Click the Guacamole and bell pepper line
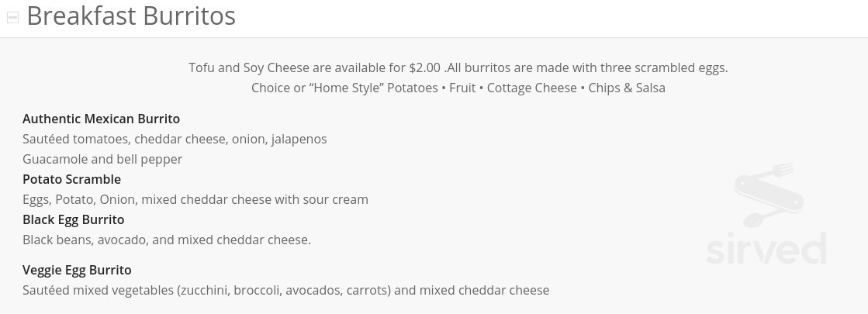Screen dimensions: 868x314 102,159
